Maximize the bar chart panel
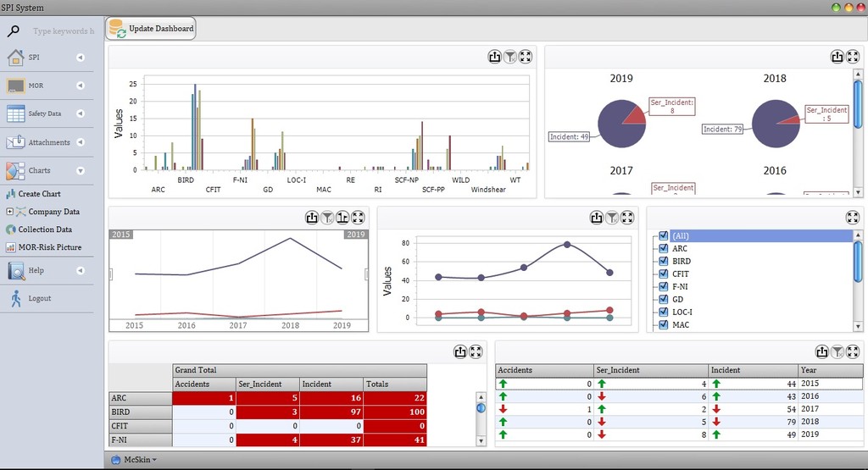Screen dimensions: 868x470 pos(526,57)
